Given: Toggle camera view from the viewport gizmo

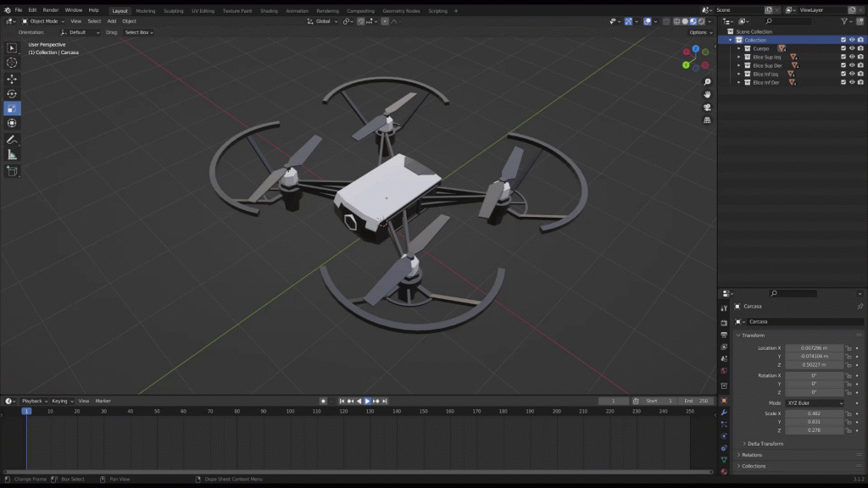Looking at the screenshot, I should tap(708, 108).
